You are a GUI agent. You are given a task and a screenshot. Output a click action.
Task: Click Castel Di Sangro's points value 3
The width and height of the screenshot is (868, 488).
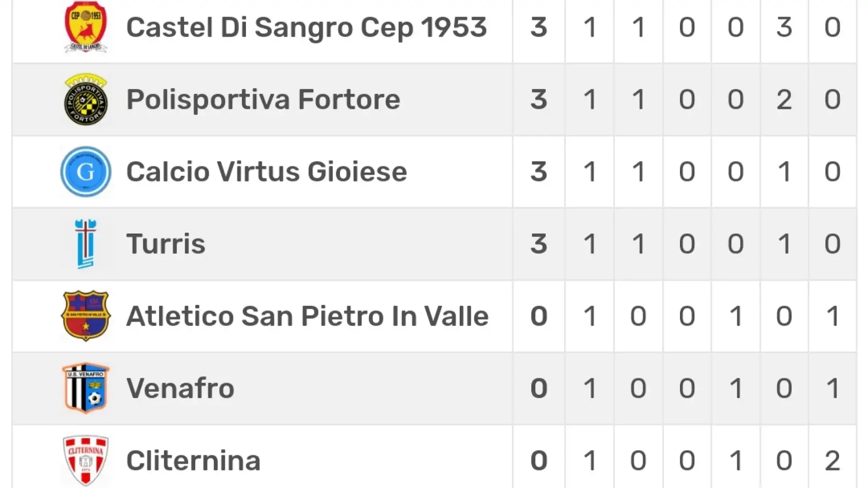[x=539, y=27]
